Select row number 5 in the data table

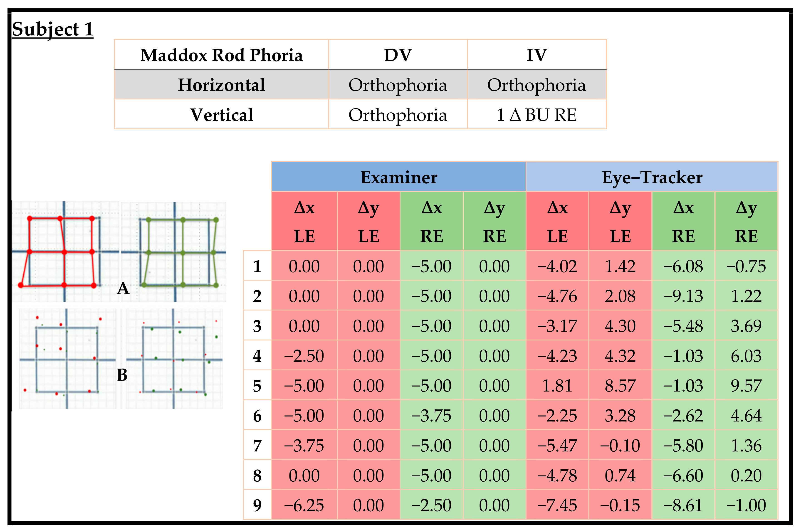click(257, 386)
